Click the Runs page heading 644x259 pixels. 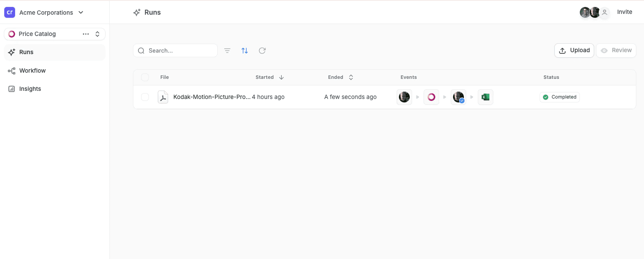[x=153, y=12]
